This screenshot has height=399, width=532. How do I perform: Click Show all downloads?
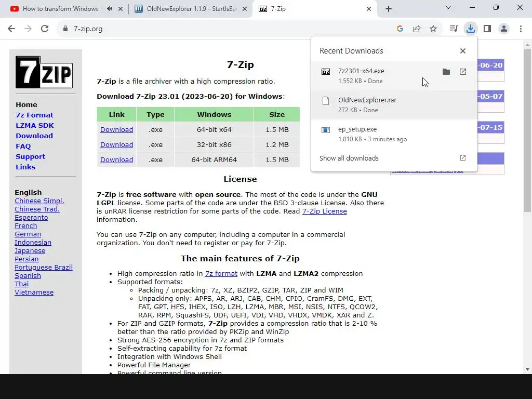[x=349, y=158]
